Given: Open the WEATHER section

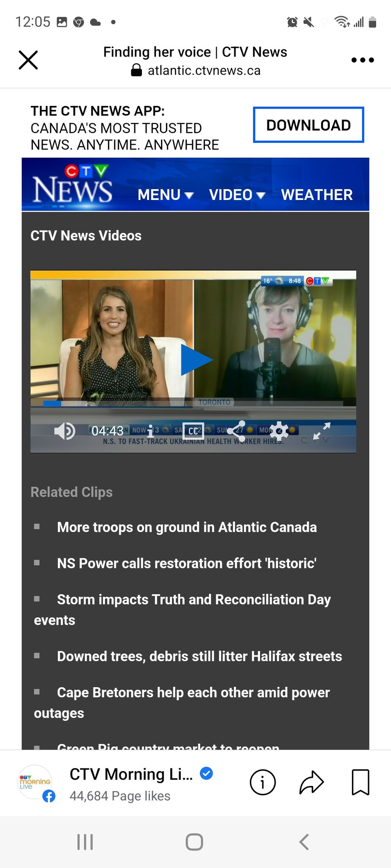Looking at the screenshot, I should (317, 195).
